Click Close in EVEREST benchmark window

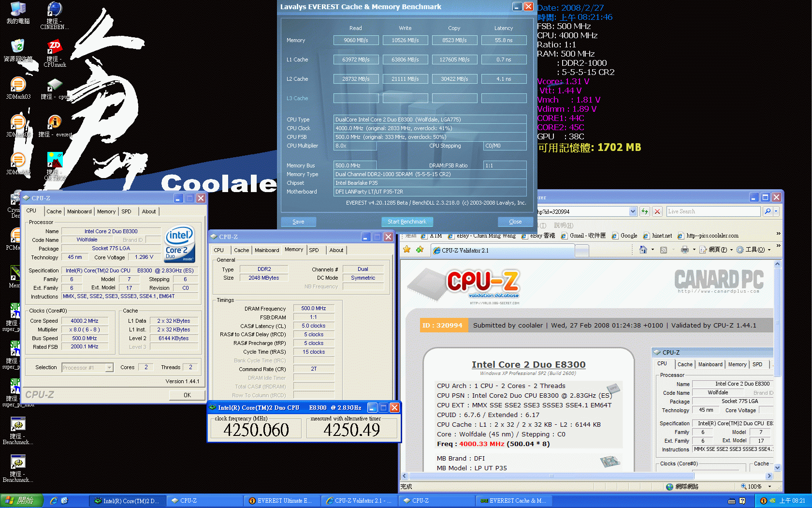515,222
